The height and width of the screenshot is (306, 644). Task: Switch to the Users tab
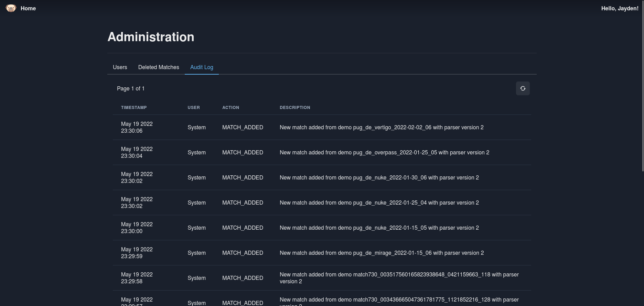click(120, 67)
